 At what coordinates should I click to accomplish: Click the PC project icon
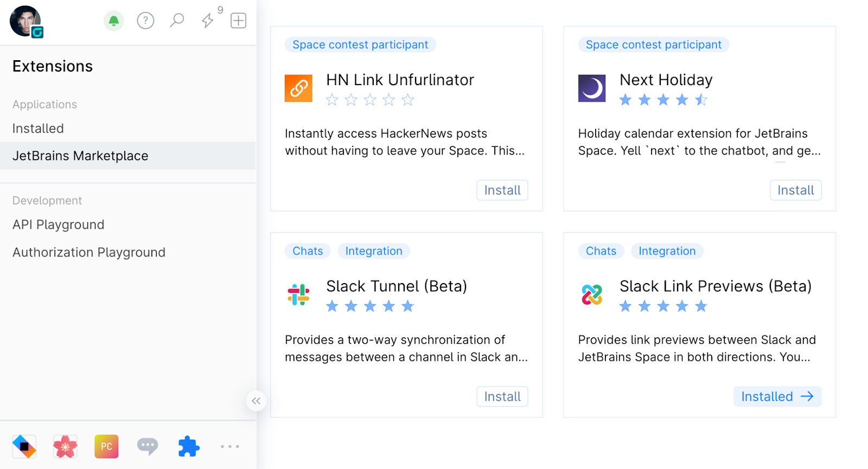[106, 447]
